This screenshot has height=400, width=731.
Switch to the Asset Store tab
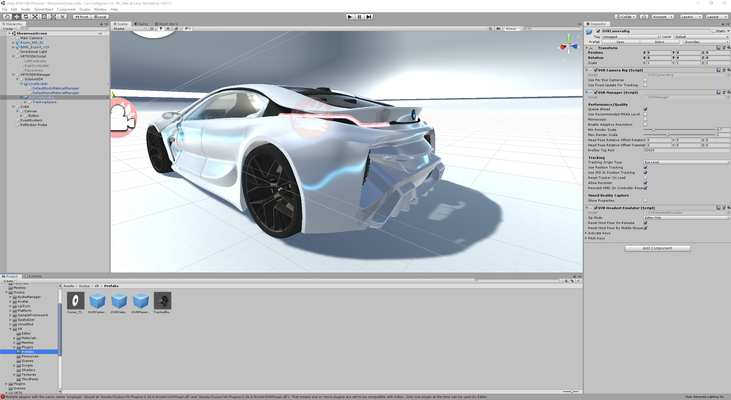166,24
